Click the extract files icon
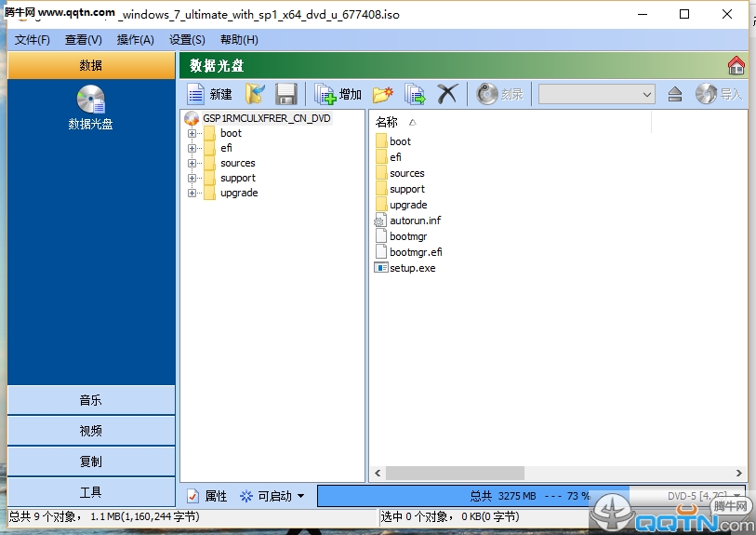 [415, 94]
